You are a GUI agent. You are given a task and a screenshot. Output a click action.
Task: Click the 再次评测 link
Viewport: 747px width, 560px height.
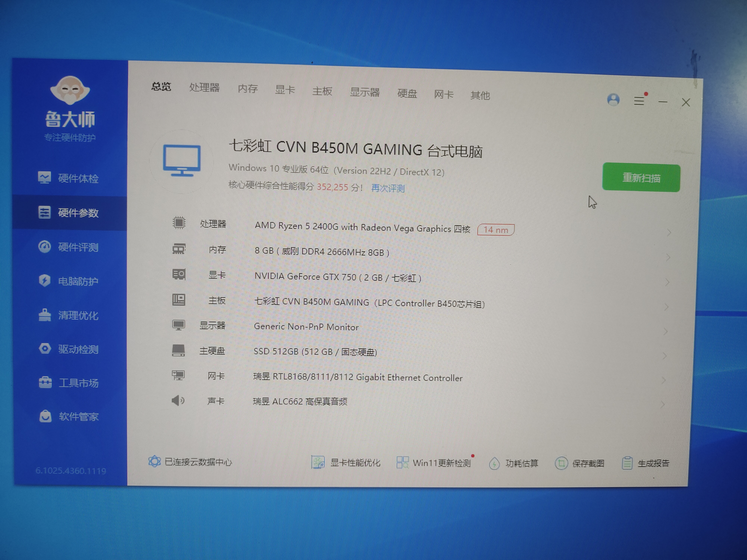point(388,188)
